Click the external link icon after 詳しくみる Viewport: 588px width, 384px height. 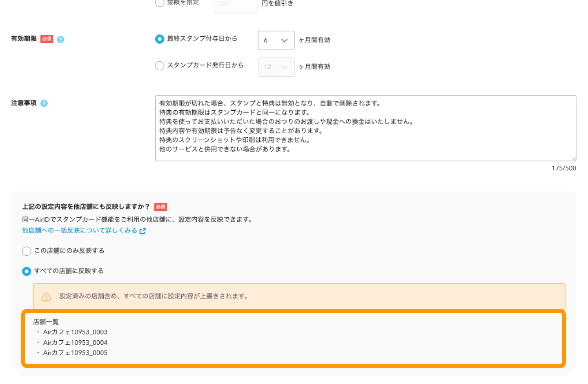pyautogui.click(x=143, y=231)
